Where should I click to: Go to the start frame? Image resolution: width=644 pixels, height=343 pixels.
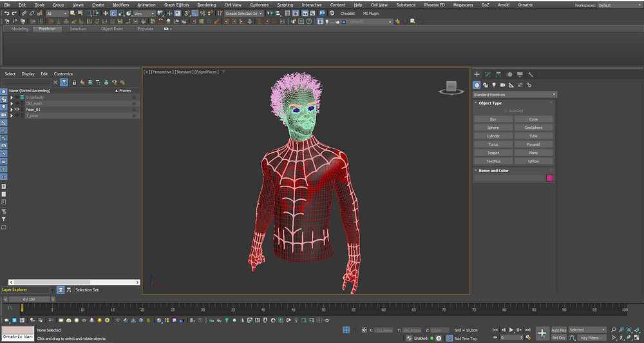tap(495, 330)
